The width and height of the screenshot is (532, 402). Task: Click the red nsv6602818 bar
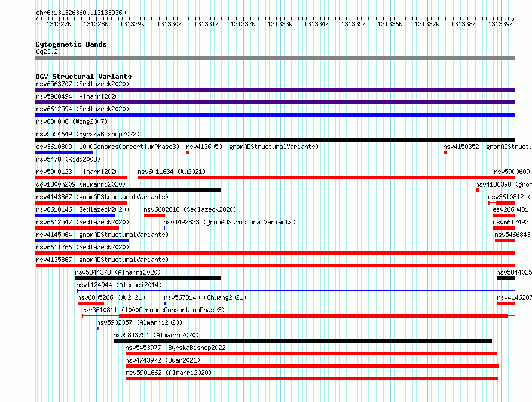pyautogui.click(x=154, y=215)
